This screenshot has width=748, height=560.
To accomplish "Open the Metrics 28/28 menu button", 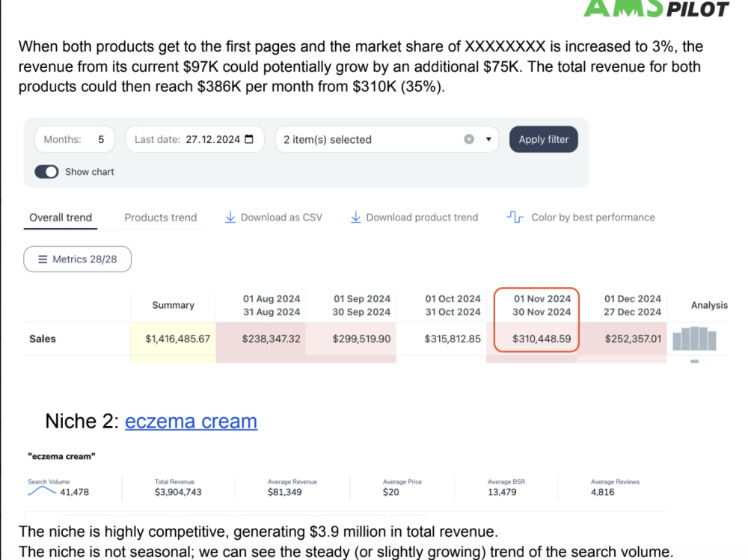I will [77, 259].
